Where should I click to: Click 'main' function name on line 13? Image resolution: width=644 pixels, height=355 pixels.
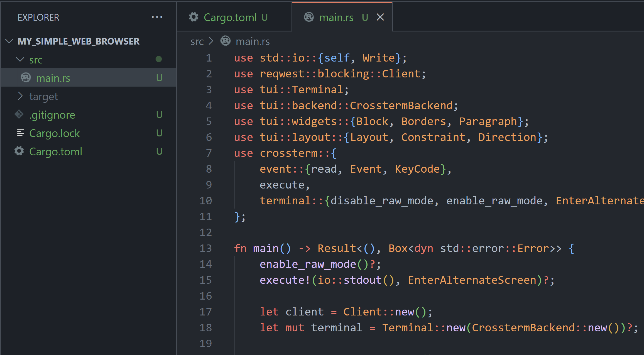266,248
